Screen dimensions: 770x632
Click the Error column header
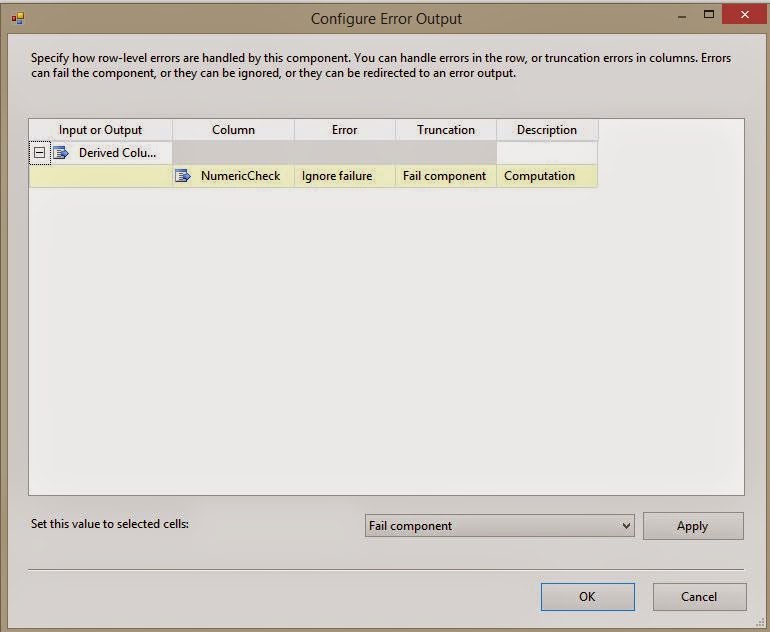coord(345,130)
